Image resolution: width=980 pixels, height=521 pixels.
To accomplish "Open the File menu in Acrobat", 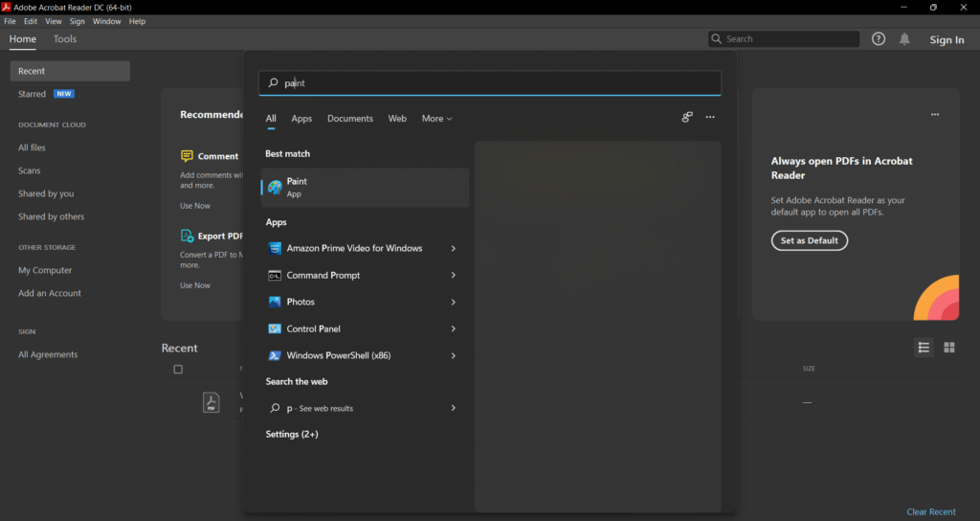I will click(x=10, y=21).
